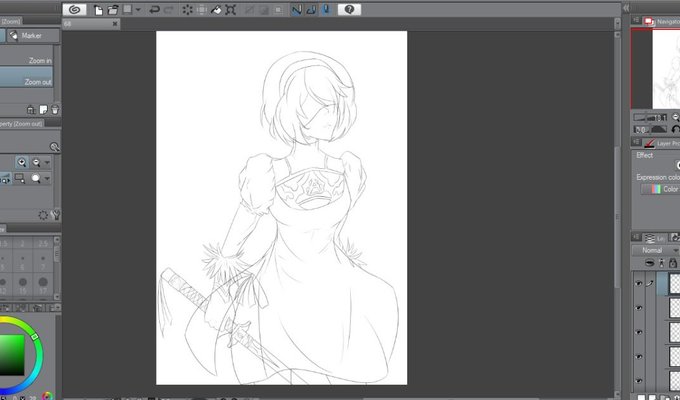Viewport: 680px width, 400px height.
Task: Adjust the Navigator rotation slider
Action: pos(651,129)
